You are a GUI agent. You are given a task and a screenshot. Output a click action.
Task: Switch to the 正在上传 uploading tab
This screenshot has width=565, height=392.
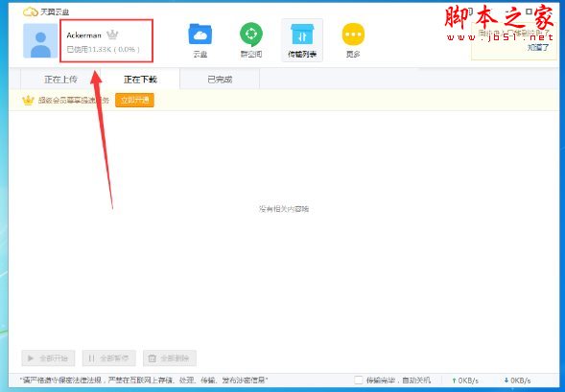[x=60, y=80]
